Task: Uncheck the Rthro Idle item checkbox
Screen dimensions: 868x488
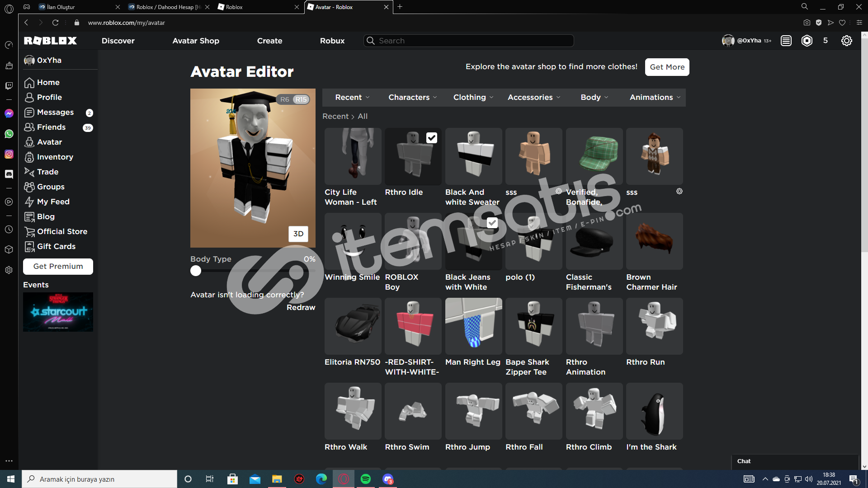Action: click(432, 138)
